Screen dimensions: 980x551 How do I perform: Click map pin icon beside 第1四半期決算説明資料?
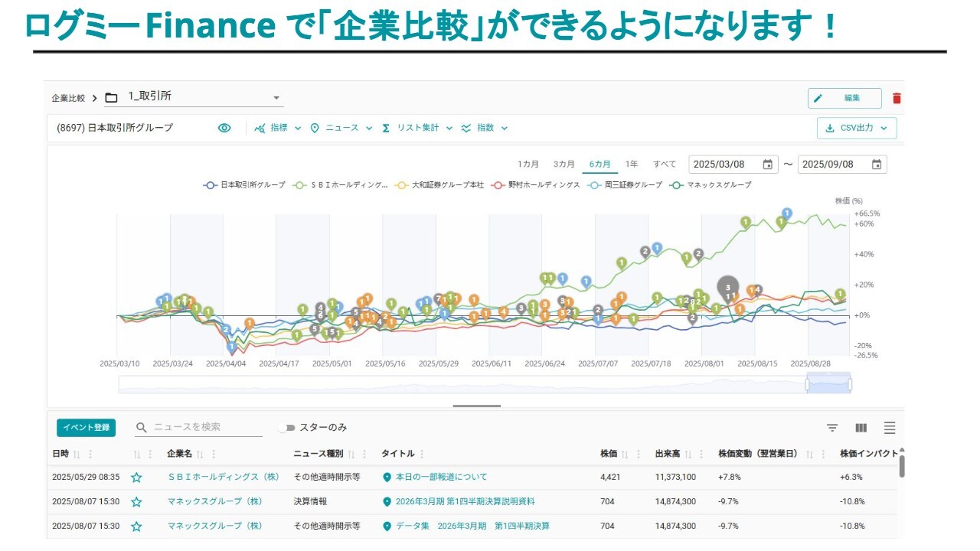pyautogui.click(x=387, y=502)
